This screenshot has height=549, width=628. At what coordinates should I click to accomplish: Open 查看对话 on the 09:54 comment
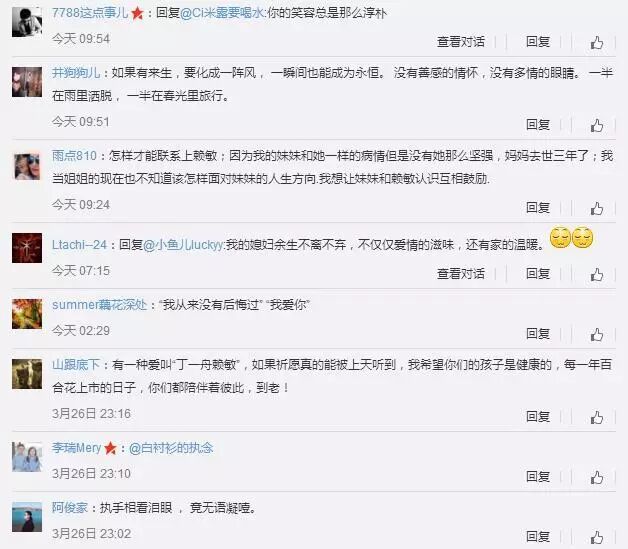(x=461, y=42)
